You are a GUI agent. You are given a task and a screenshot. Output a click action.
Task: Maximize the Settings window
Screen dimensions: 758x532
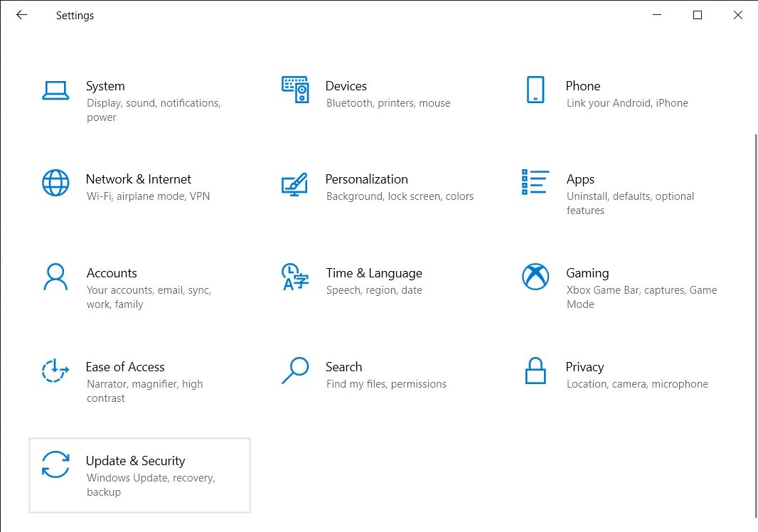click(698, 15)
